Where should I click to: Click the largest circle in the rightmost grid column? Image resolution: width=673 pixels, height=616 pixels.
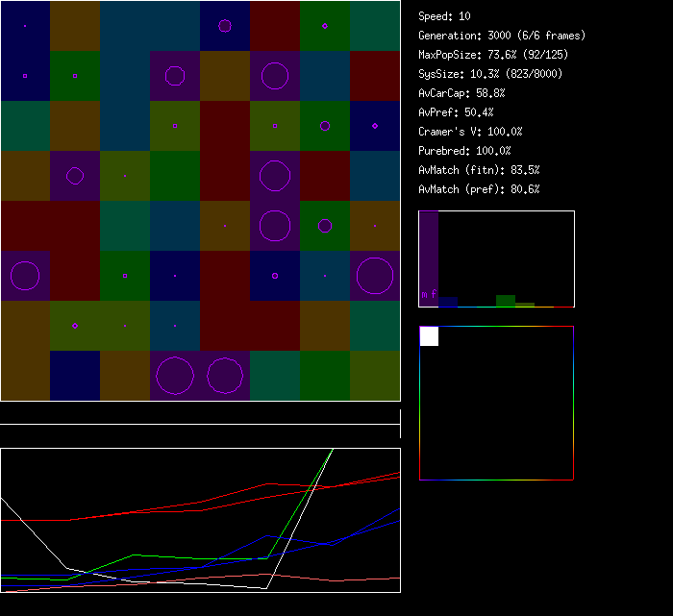375,276
